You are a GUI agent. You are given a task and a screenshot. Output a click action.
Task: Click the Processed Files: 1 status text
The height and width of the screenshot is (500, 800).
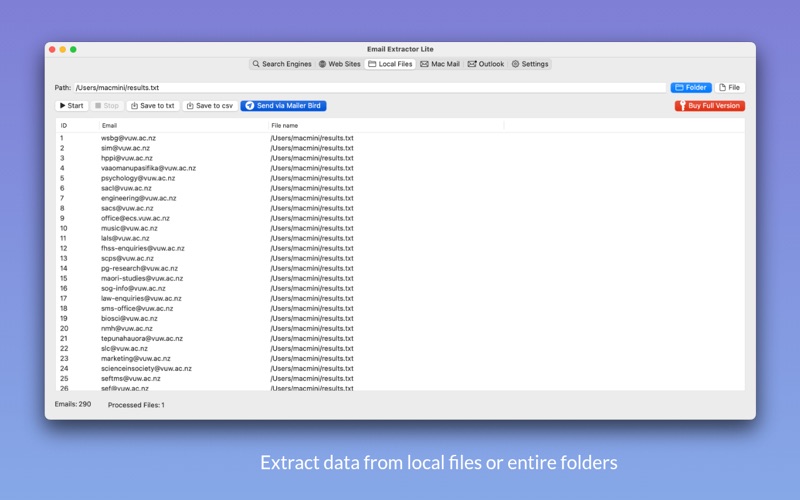point(136,405)
